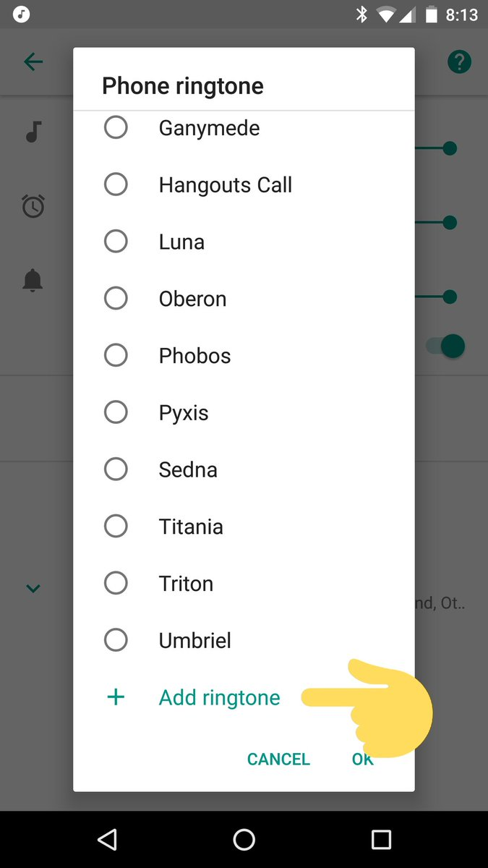The image size is (488, 868).
Task: Tap the Add ringtone link
Action: point(219,697)
